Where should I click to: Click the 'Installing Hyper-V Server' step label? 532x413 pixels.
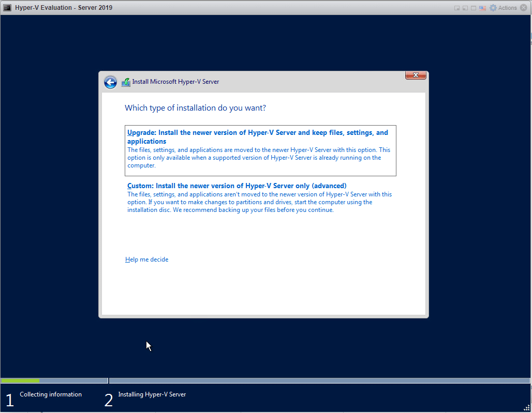(152, 394)
